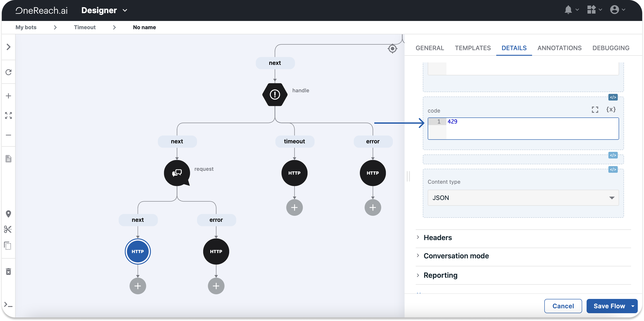Screen dimensions: 644x321
Task: Open the Content type JSON dropdown
Action: [x=523, y=198]
